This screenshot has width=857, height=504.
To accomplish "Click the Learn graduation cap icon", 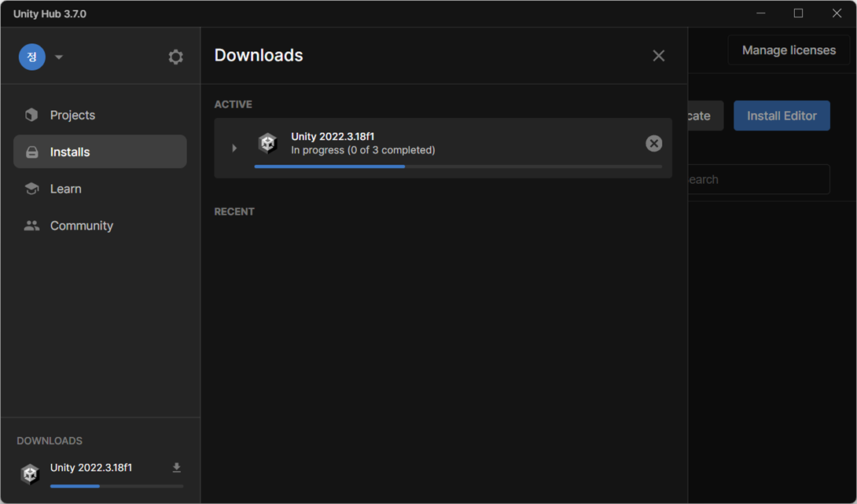I will 31,189.
